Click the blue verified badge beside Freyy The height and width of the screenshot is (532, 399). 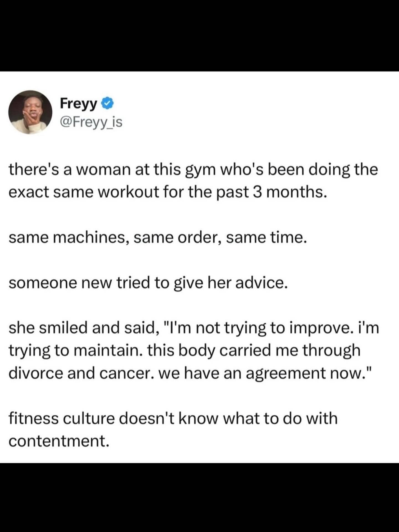click(108, 104)
